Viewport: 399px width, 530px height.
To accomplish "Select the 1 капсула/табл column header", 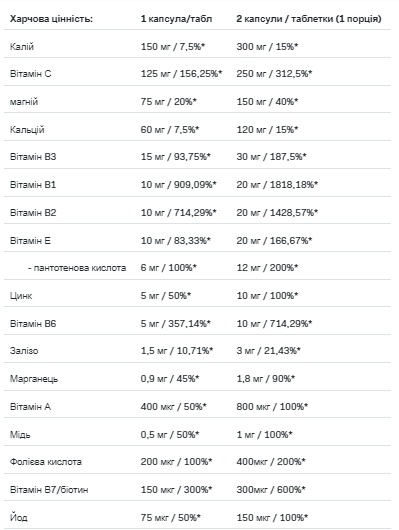I will (x=176, y=19).
